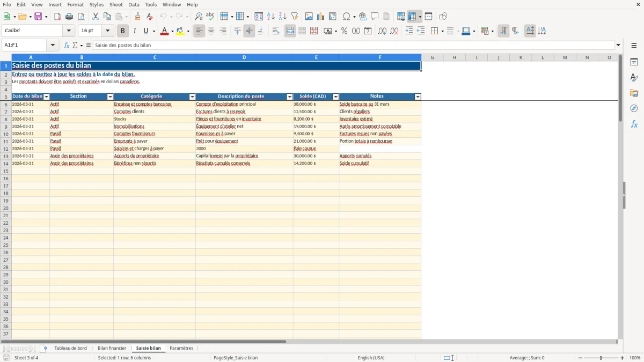Screen dimensions: 644x362
Task: Open sidebar Functions fx icon
Action: tap(634, 124)
